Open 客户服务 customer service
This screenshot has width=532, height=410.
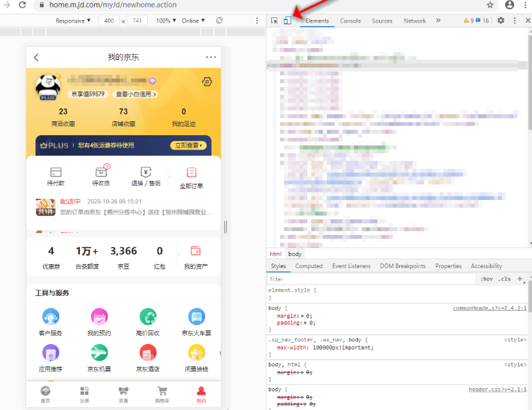tap(51, 322)
